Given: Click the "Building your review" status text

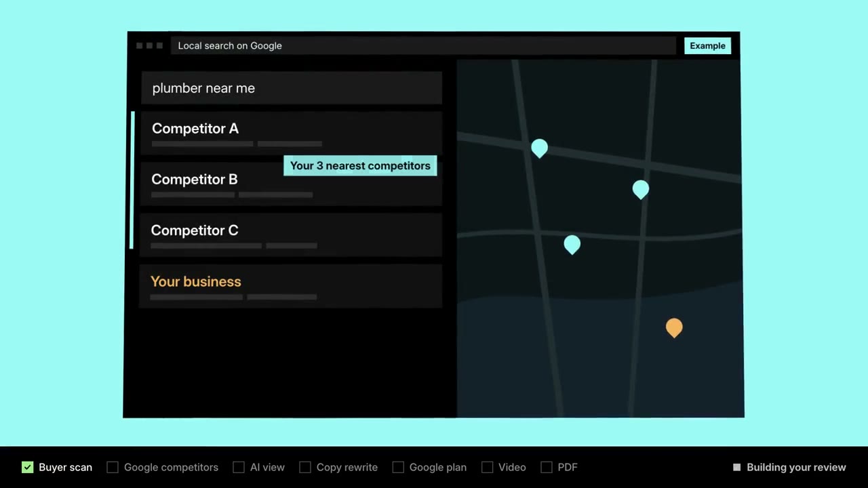Looking at the screenshot, I should tap(796, 467).
